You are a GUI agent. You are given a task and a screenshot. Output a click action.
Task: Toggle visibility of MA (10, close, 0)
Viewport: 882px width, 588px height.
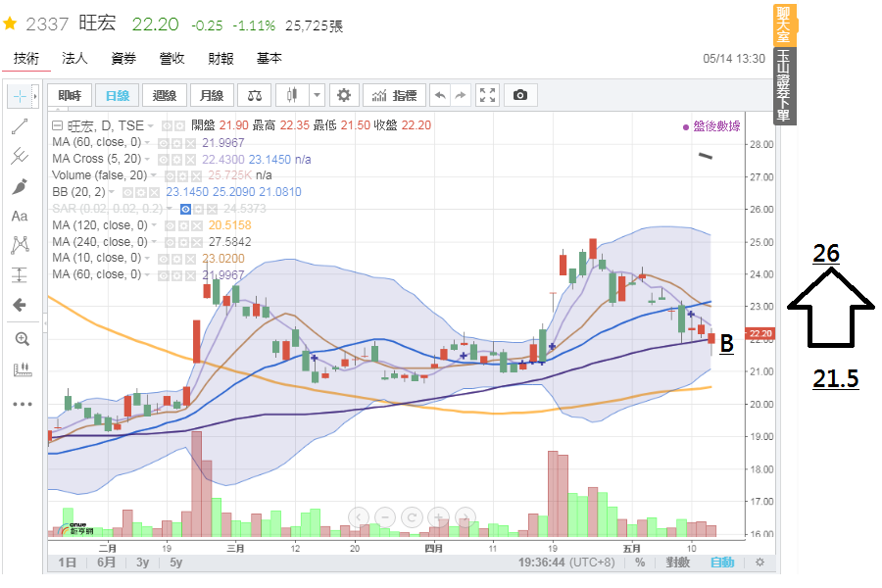click(x=164, y=260)
